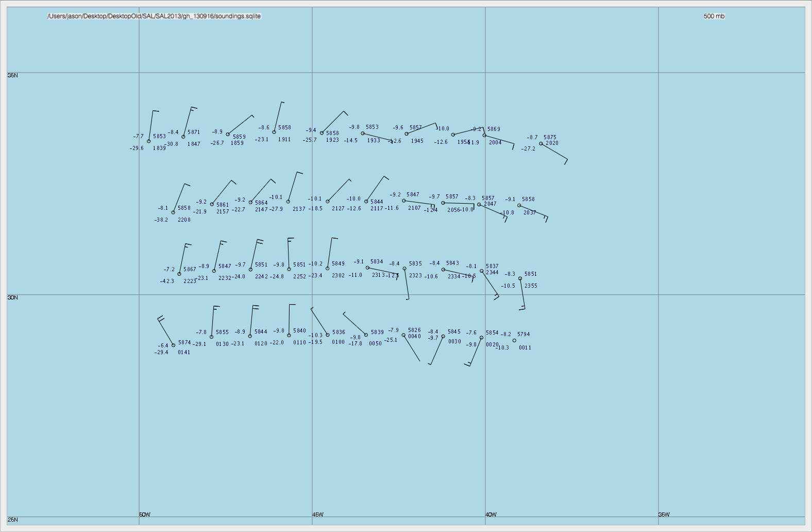812x532 pixels.
Task: Click the 25N latitude label
Action: click(13, 520)
